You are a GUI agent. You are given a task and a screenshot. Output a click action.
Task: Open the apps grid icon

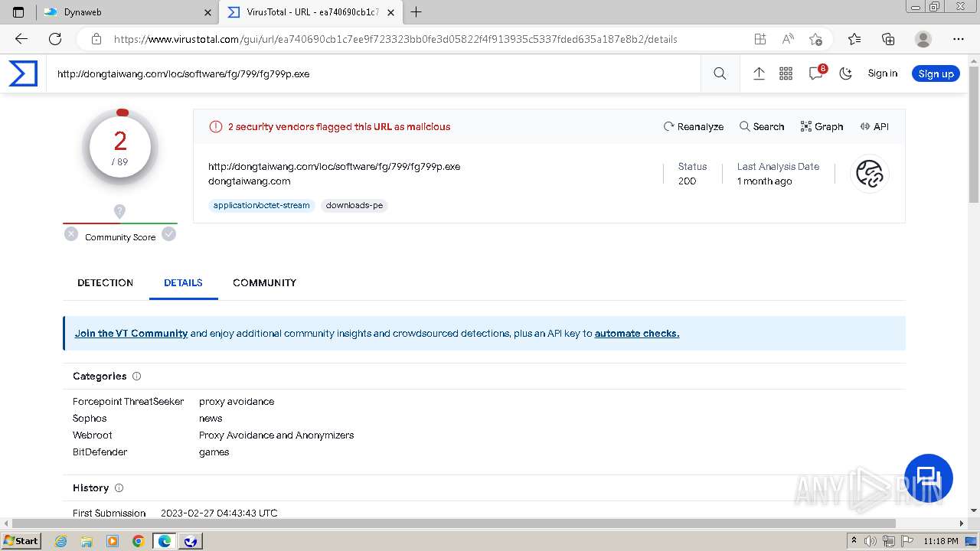point(786,73)
